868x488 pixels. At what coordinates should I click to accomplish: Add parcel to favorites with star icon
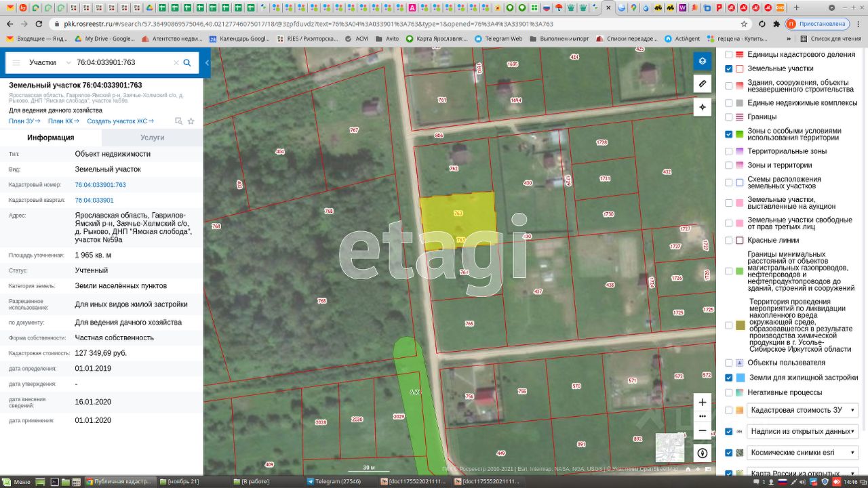click(x=191, y=121)
